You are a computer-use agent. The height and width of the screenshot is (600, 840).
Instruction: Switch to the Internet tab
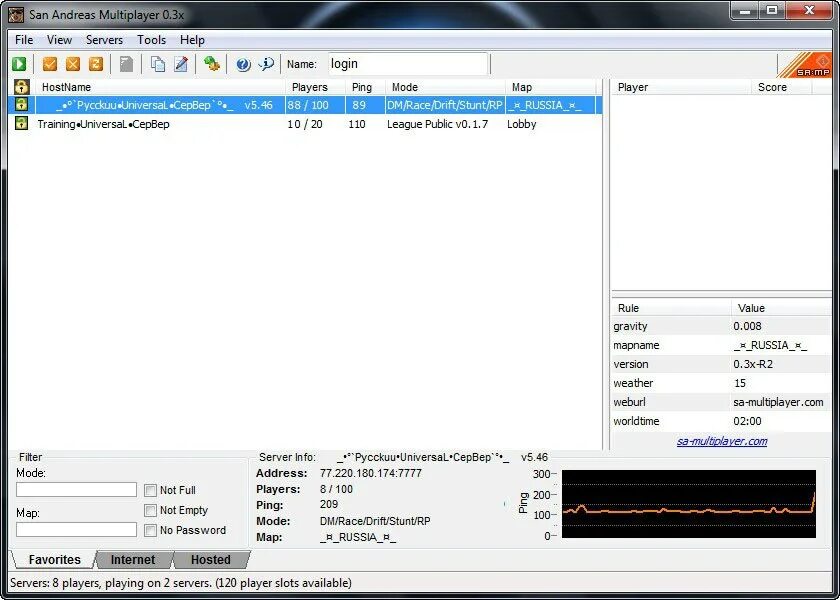coord(133,560)
